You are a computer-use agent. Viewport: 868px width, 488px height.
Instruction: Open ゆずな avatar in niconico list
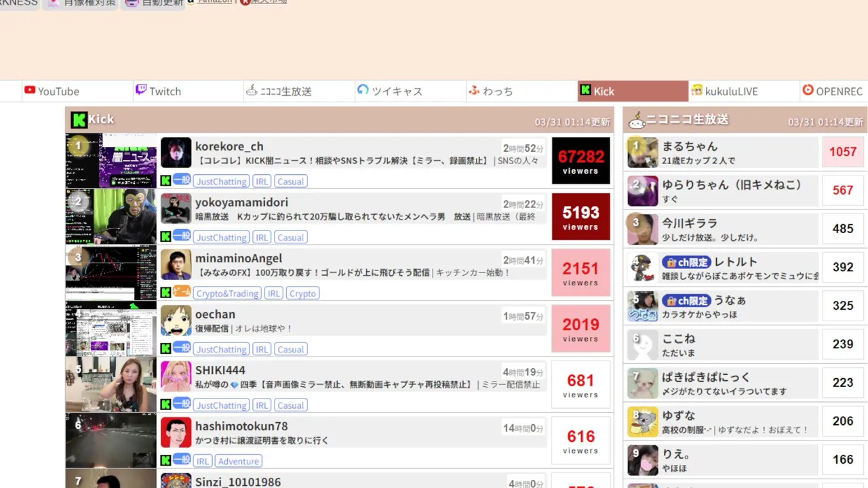[x=642, y=422]
